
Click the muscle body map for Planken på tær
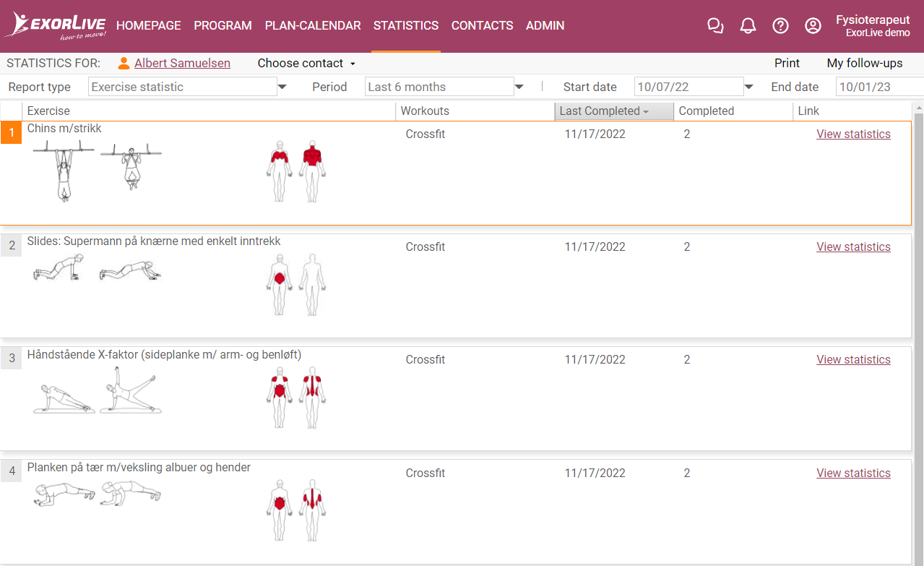click(296, 510)
